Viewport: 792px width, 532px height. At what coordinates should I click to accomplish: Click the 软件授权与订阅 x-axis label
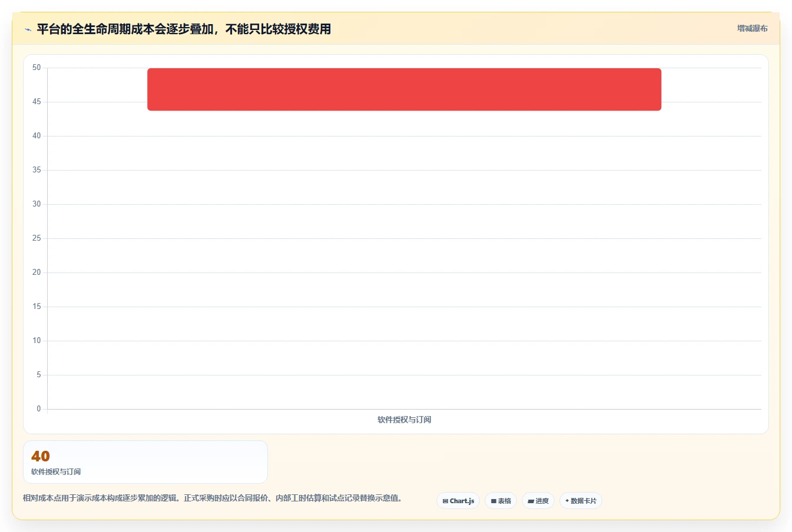pos(404,420)
